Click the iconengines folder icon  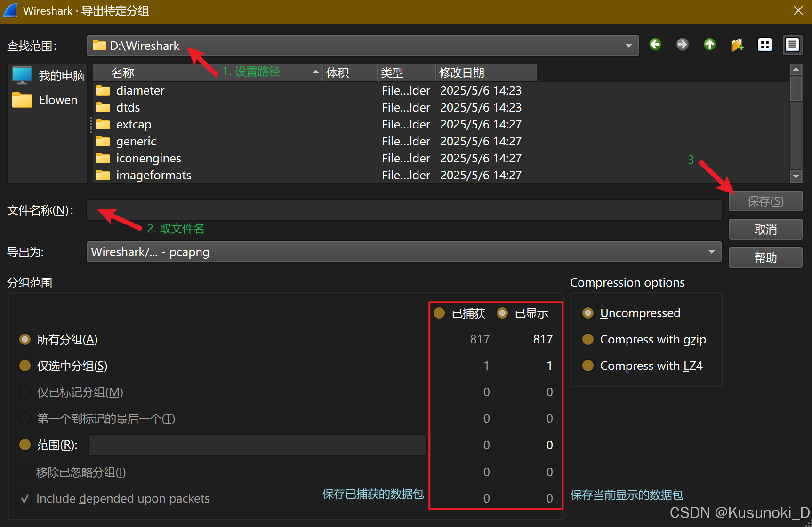103,158
